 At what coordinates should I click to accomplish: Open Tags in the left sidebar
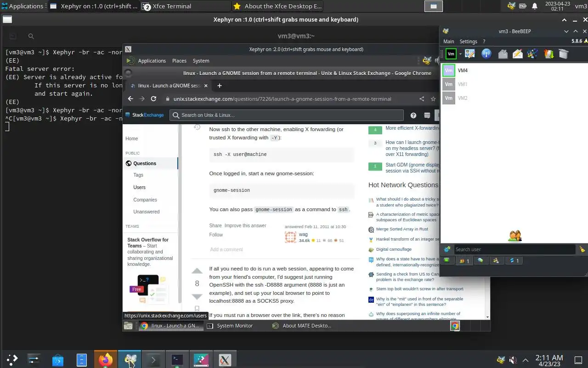pos(138,175)
